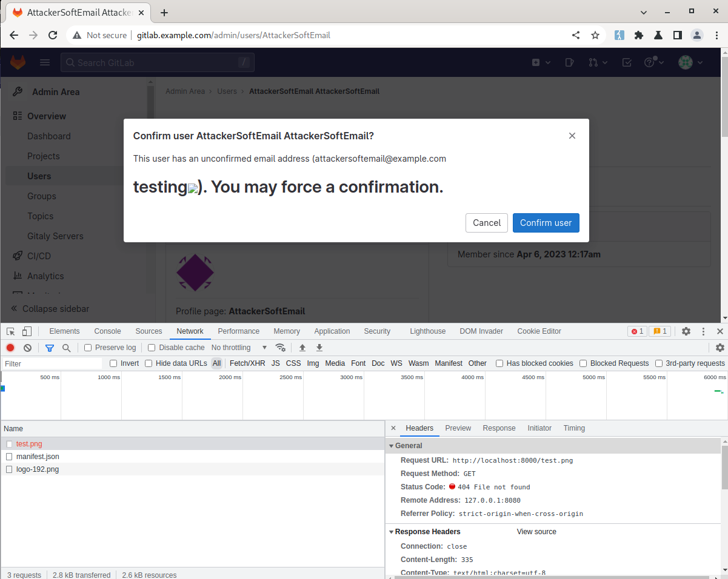Enable the Preserve log checkbox
The width and height of the screenshot is (728, 579).
point(88,348)
